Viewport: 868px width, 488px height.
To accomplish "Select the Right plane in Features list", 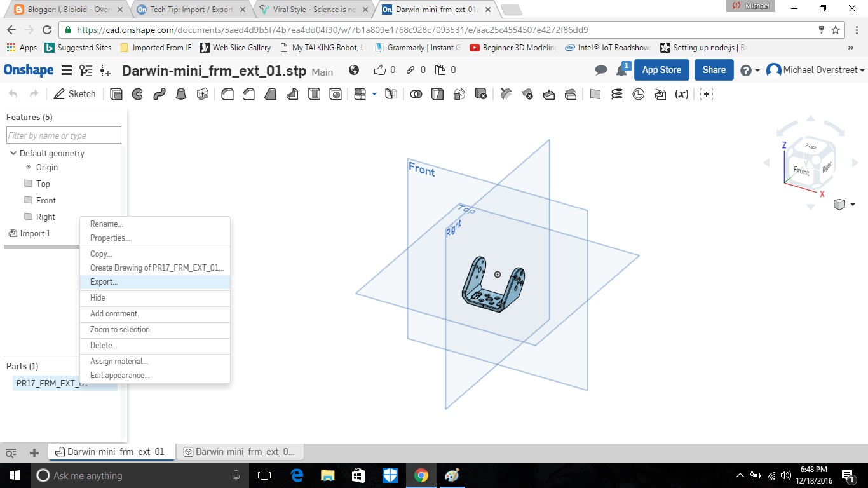I will (x=45, y=217).
